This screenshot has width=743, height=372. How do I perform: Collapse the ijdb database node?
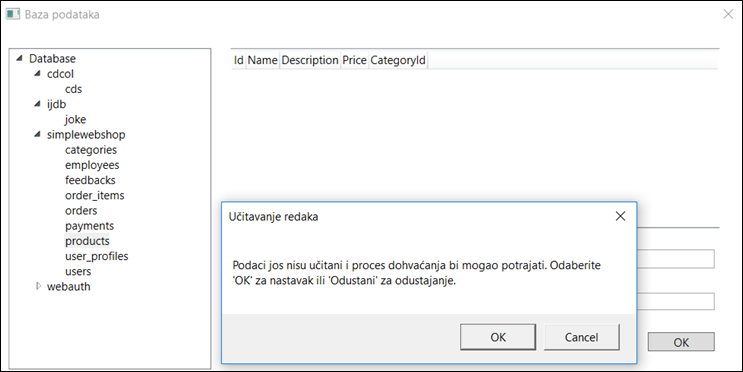click(x=37, y=104)
